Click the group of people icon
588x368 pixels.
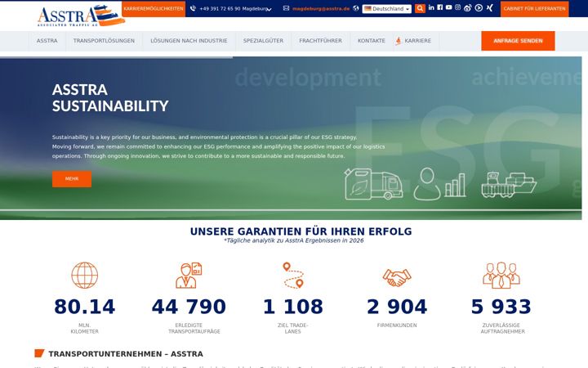click(x=501, y=276)
